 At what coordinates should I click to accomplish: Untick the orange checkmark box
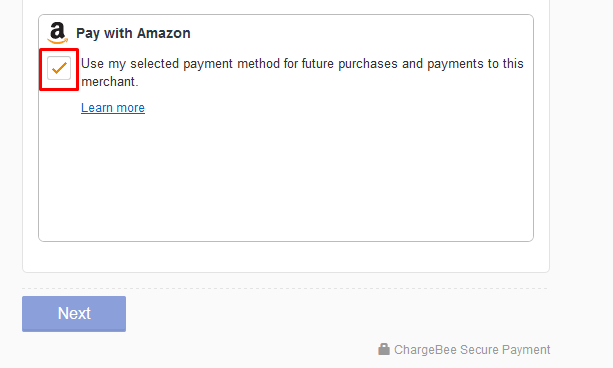59,68
